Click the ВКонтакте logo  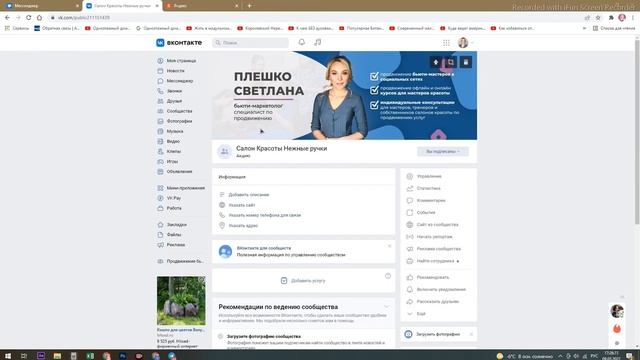(x=179, y=42)
